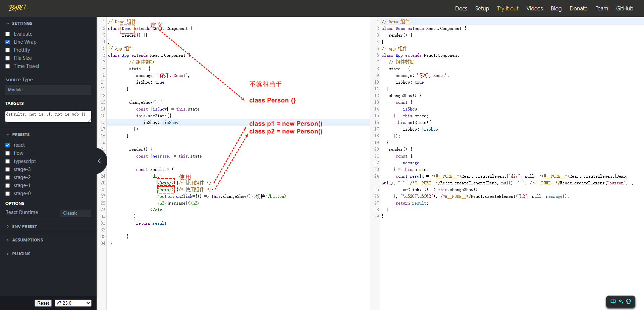Open the GitHub link
Image resolution: width=644 pixels, height=310 pixels.
click(x=625, y=8)
